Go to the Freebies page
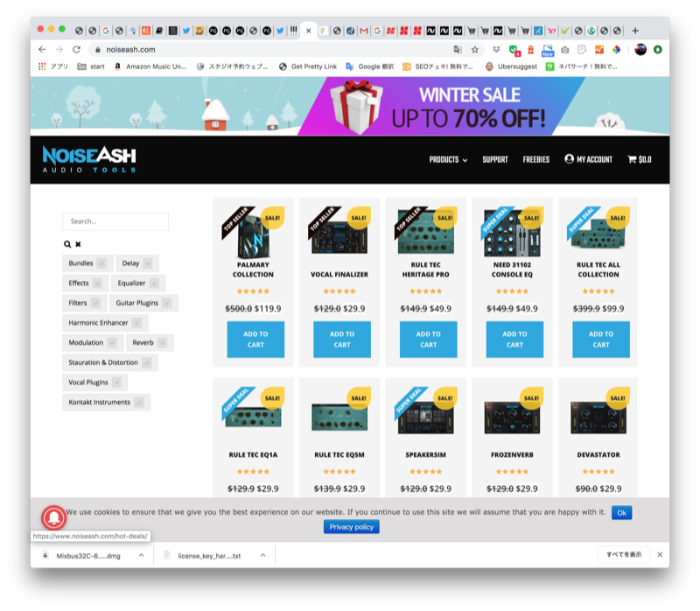The image size is (700, 611). [536, 159]
